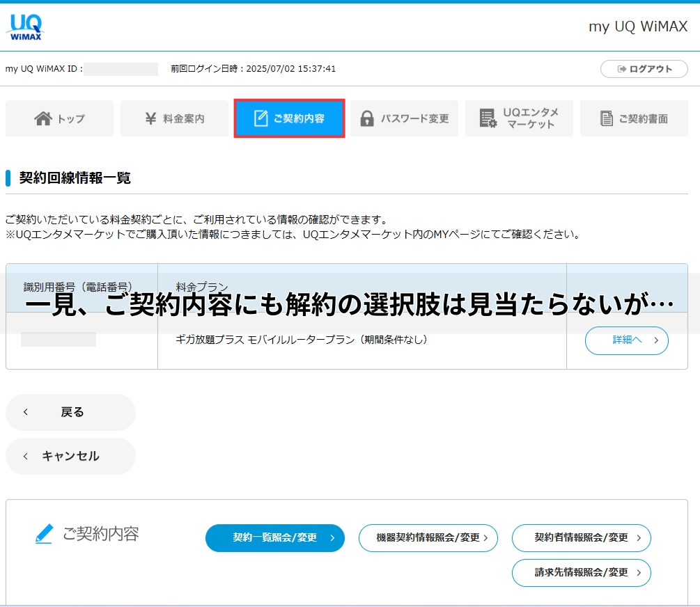
Task: Open 請求先情報照会/変更
Action: (x=582, y=573)
